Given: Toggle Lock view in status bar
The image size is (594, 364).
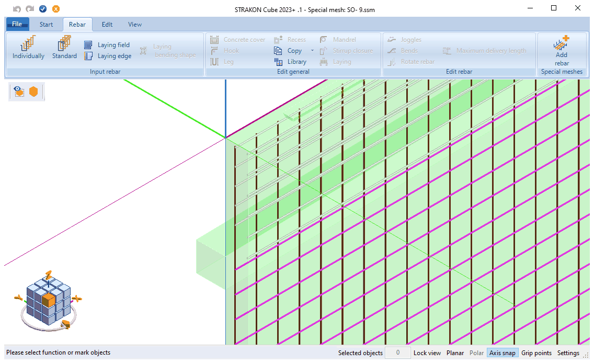Looking at the screenshot, I should tap(427, 352).
